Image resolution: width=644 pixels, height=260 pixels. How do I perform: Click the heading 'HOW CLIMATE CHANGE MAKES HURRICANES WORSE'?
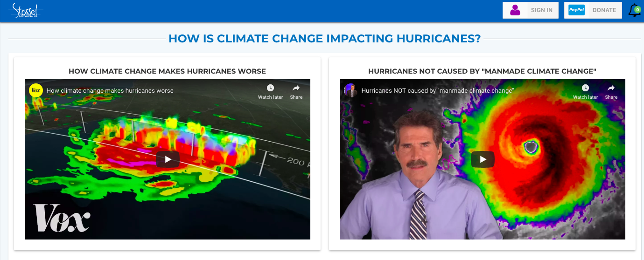[167, 71]
